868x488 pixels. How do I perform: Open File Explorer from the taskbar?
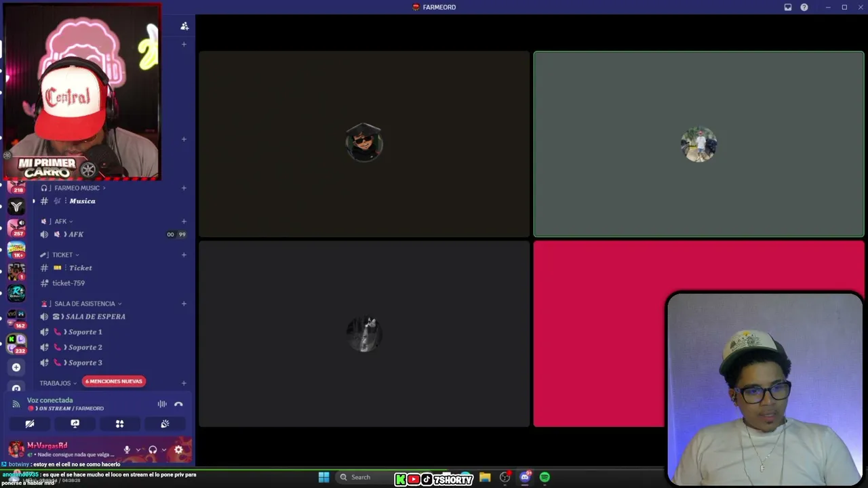(x=485, y=477)
